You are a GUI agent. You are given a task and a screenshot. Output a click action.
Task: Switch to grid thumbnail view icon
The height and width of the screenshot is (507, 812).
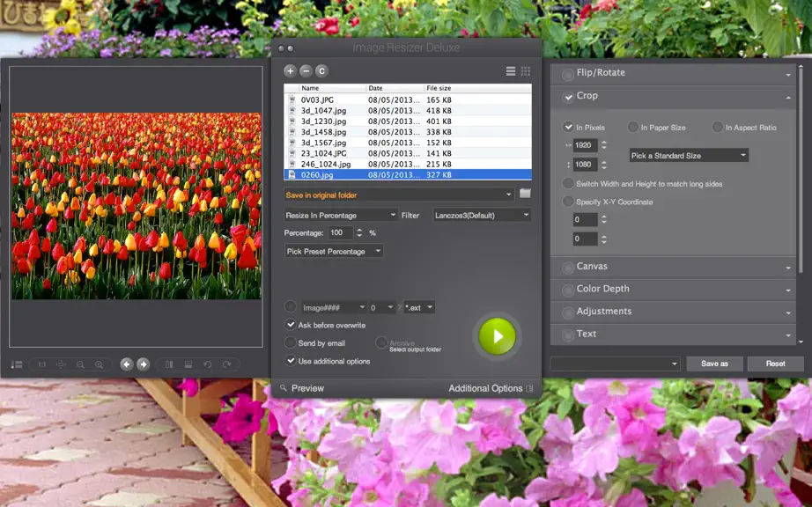point(526,71)
